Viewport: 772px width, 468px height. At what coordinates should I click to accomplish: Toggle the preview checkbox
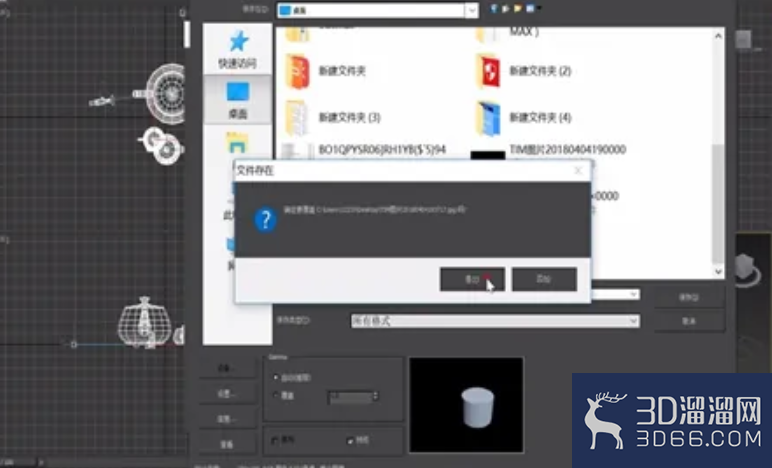click(351, 440)
